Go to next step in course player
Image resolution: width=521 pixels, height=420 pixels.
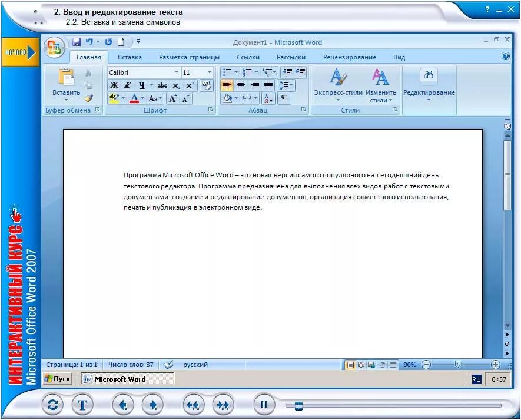pos(152,405)
